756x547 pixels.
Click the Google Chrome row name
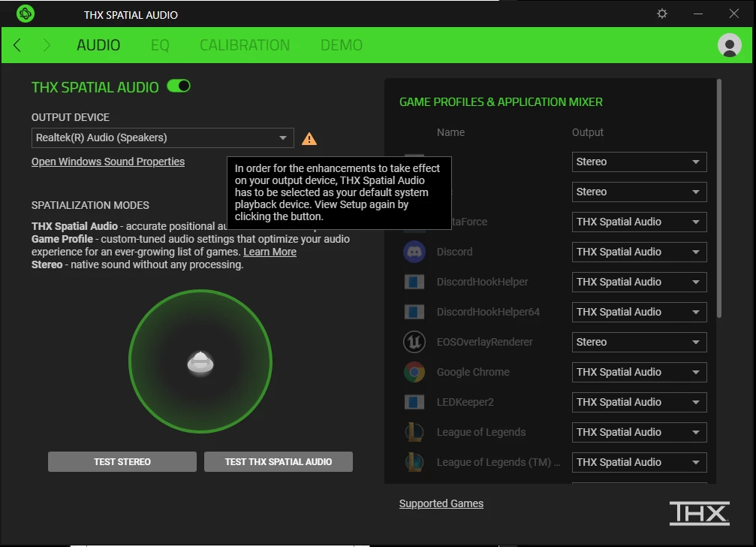(x=473, y=372)
